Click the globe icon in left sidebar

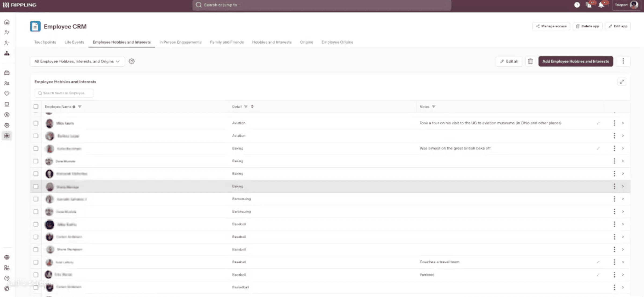click(x=7, y=257)
